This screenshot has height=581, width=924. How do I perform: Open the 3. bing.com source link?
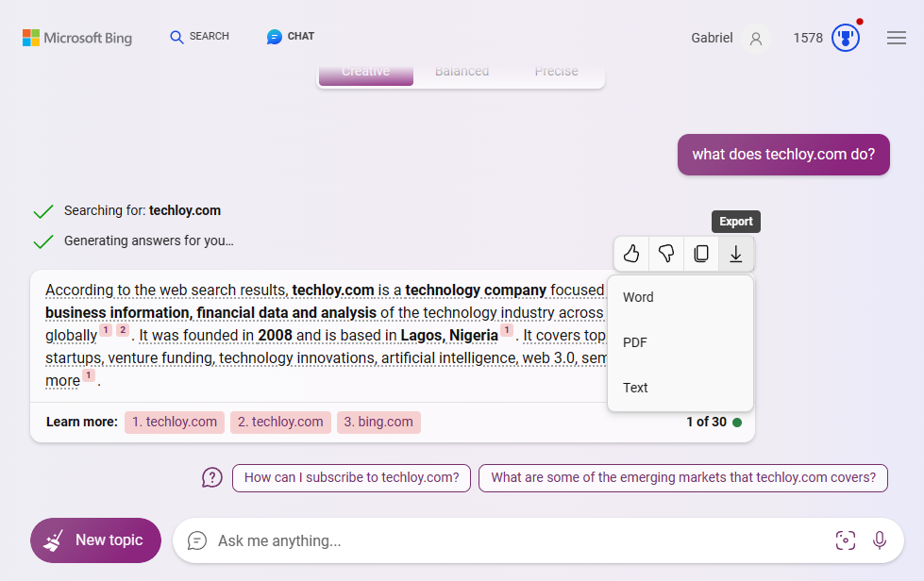(x=378, y=422)
